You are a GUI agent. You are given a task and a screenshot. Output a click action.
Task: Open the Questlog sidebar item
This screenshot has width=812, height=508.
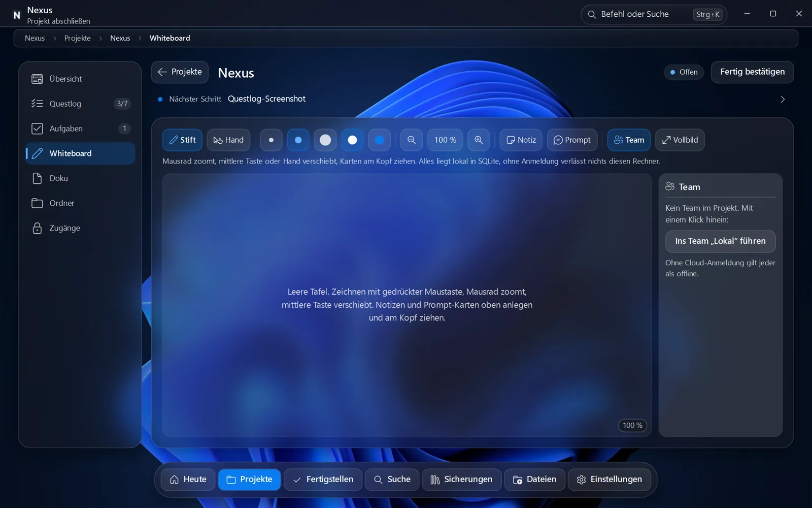coord(80,104)
